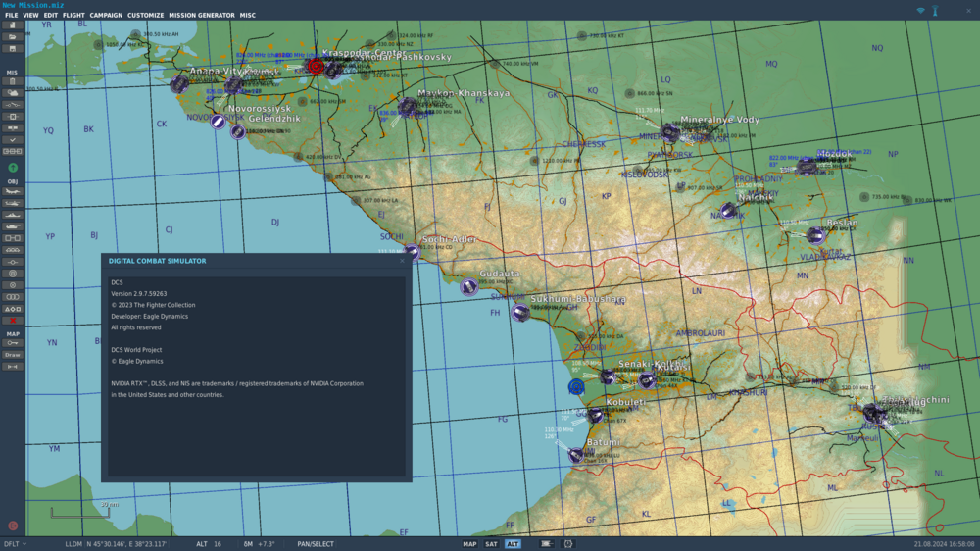
Task: Open the CAMPAIGN menu
Action: (106, 15)
